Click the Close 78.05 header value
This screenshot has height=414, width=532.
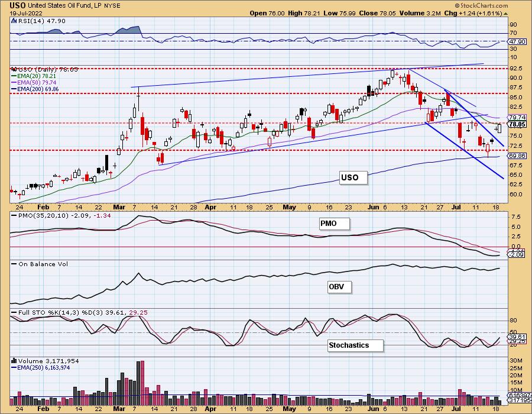pos(377,13)
